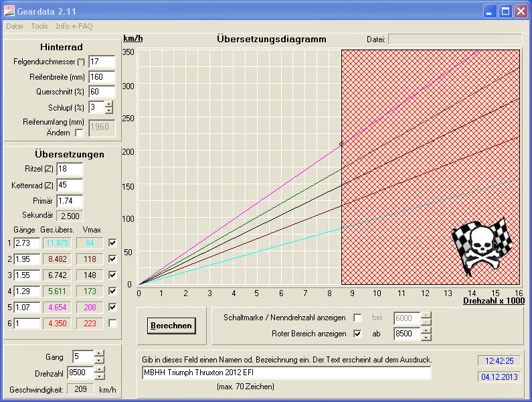Image resolution: width=532 pixels, height=402 pixels.
Task: Click the Berechnen button
Action: [x=171, y=326]
